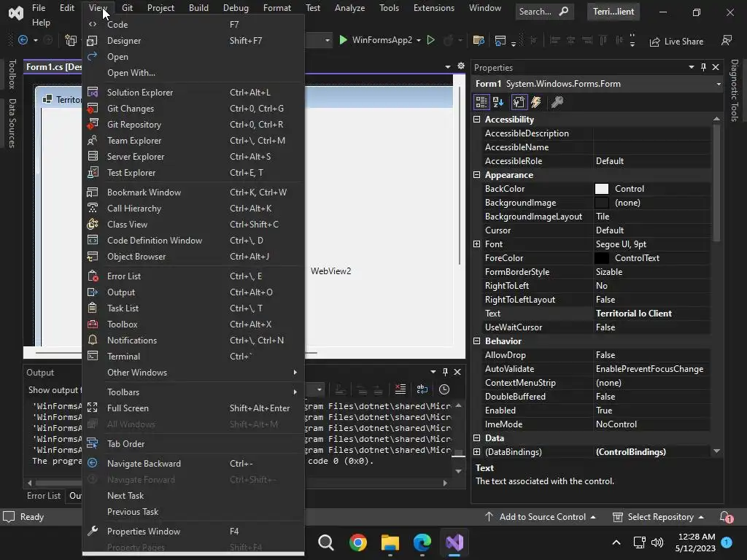
Task: Open WinFormsApp2 startup dropdown arrow
Action: click(419, 41)
